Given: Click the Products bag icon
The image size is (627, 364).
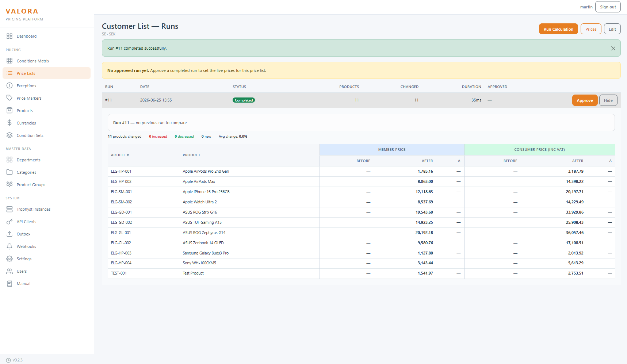Looking at the screenshot, I should coord(9,111).
